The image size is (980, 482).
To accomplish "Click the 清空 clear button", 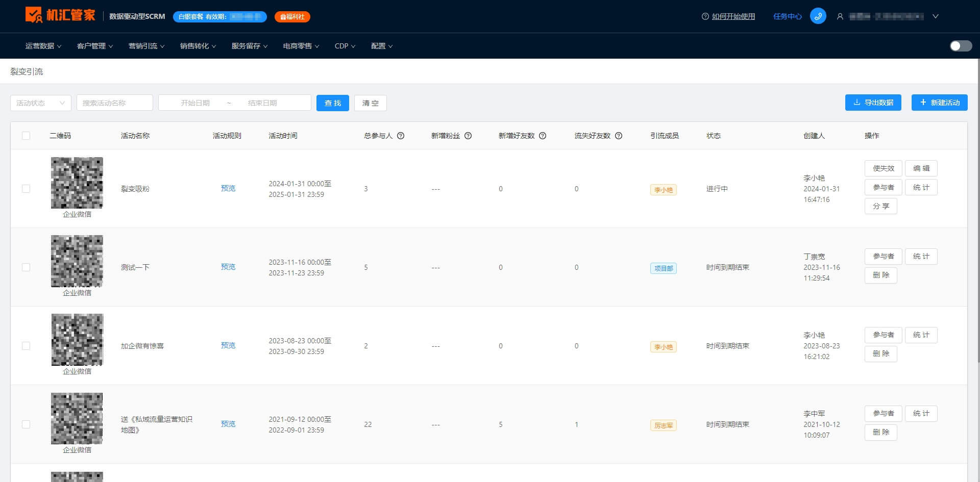I will (x=371, y=103).
